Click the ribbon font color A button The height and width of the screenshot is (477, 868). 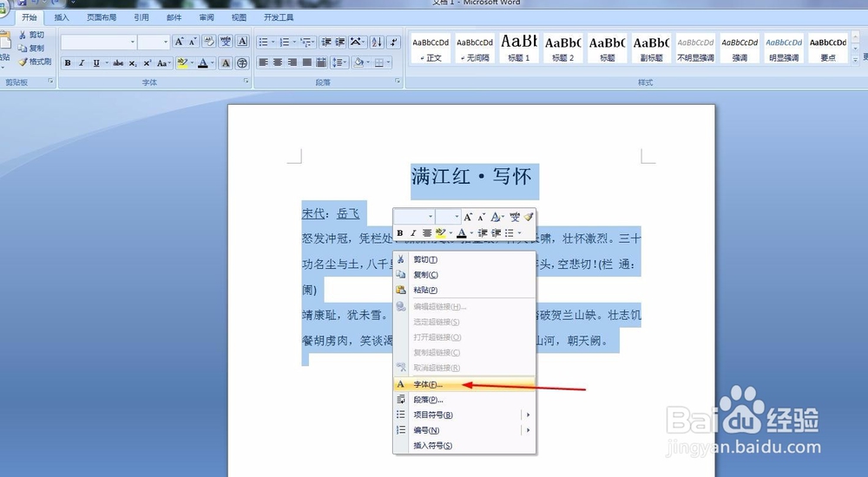(202, 63)
